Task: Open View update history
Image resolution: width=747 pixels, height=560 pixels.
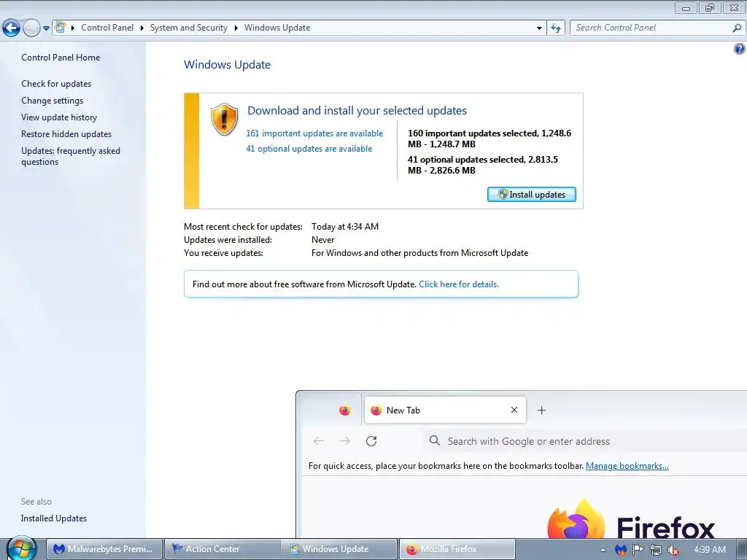Action: point(59,117)
